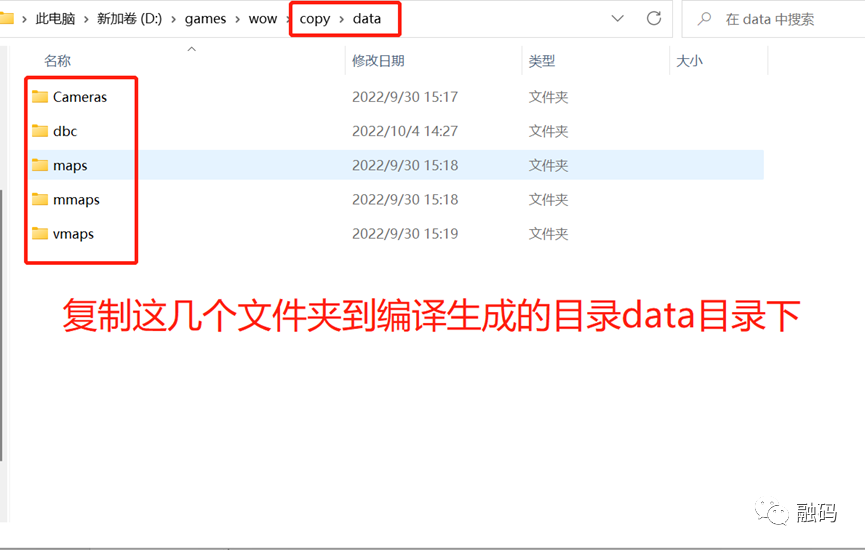
Task: Navigate to the copy breadcrumb folder
Action: tap(314, 19)
